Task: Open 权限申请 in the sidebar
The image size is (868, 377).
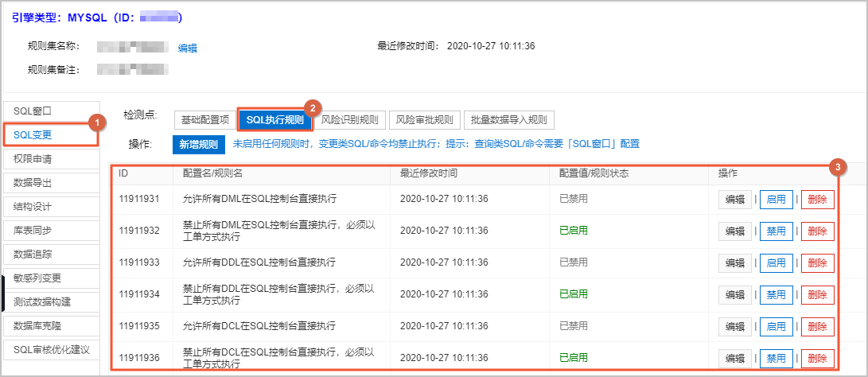Action: point(52,159)
